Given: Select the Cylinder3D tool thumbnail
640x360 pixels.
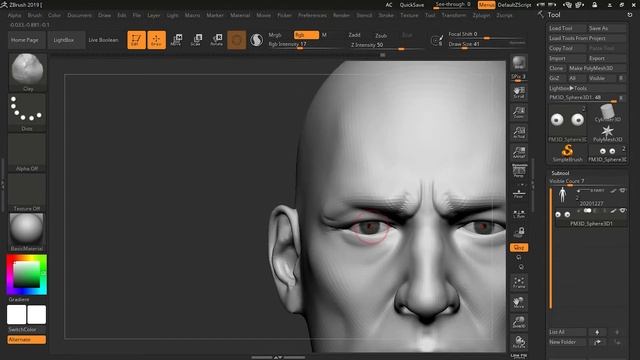Looking at the screenshot, I should pos(607,113).
